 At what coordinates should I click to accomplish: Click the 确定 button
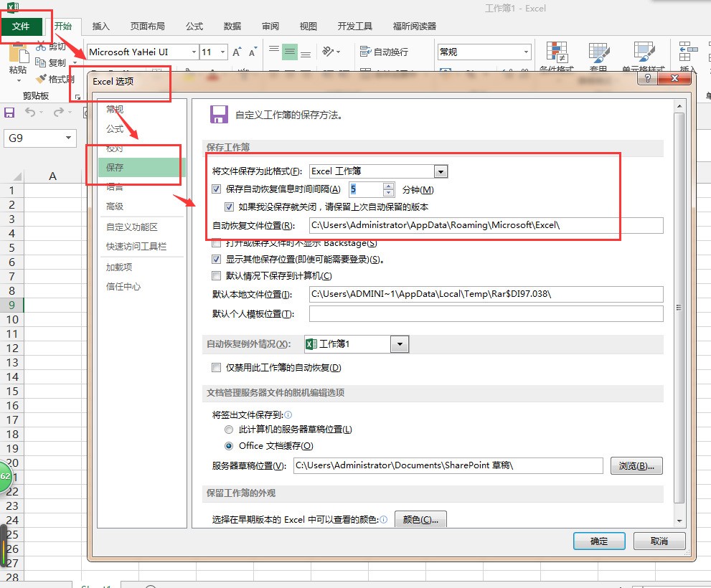click(x=599, y=541)
